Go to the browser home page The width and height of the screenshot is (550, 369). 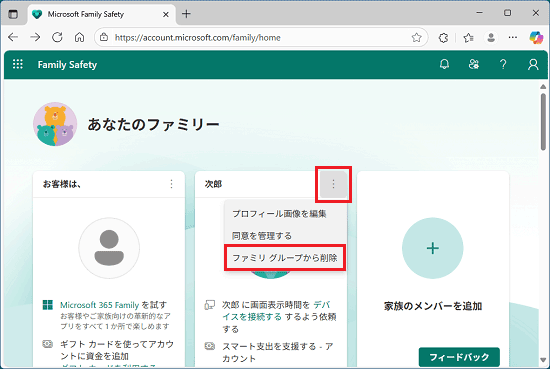pyautogui.click(x=80, y=37)
